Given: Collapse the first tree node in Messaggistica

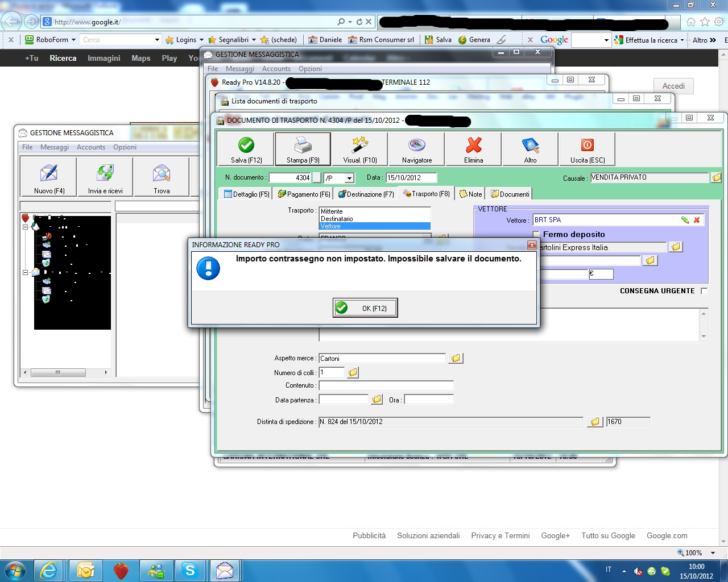Looking at the screenshot, I should (25, 227).
